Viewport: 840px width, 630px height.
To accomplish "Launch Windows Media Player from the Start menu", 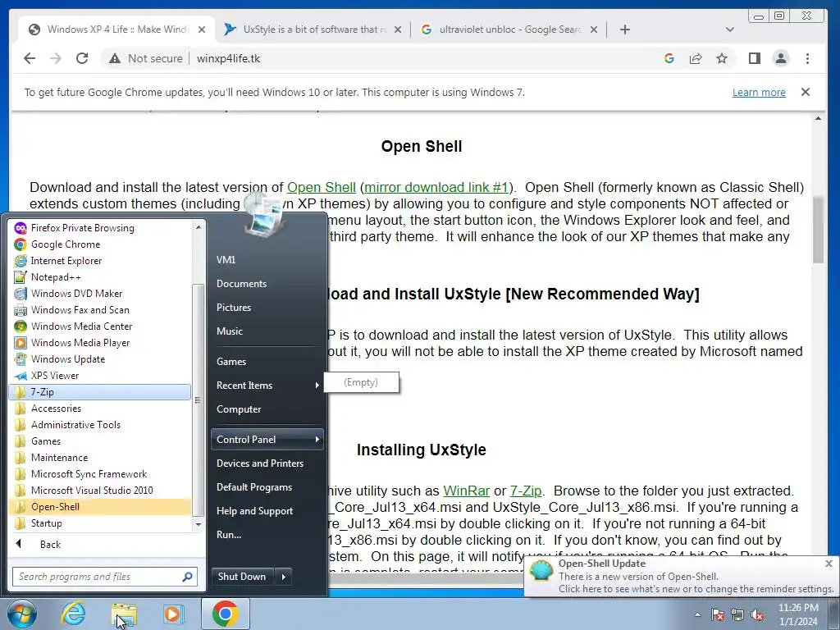I will (100, 343).
